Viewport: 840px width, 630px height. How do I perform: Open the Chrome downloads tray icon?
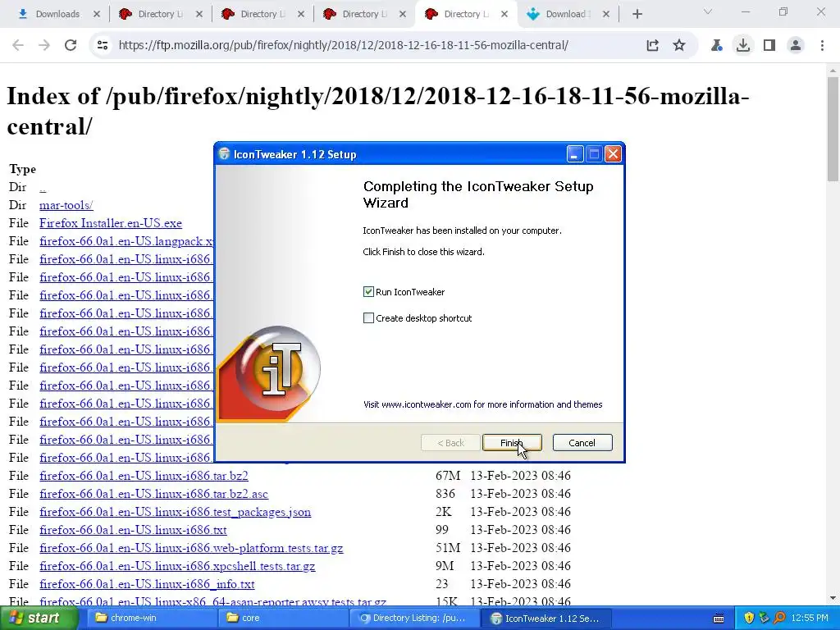tap(743, 45)
